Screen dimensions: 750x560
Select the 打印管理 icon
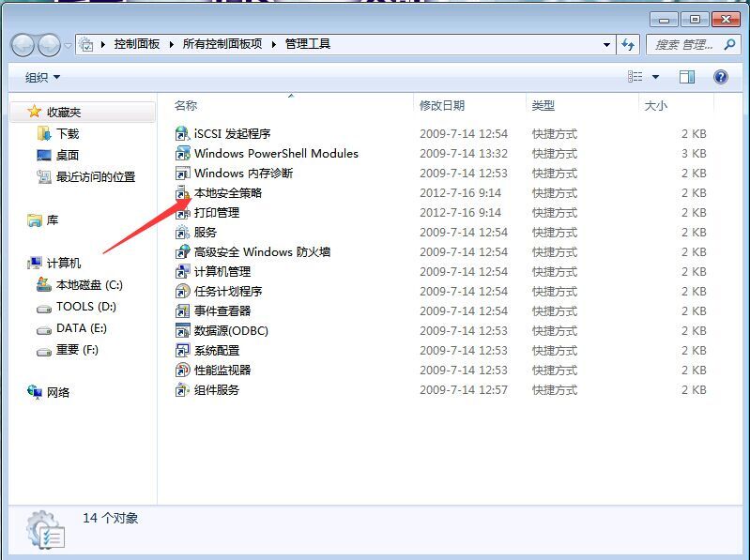point(183,213)
